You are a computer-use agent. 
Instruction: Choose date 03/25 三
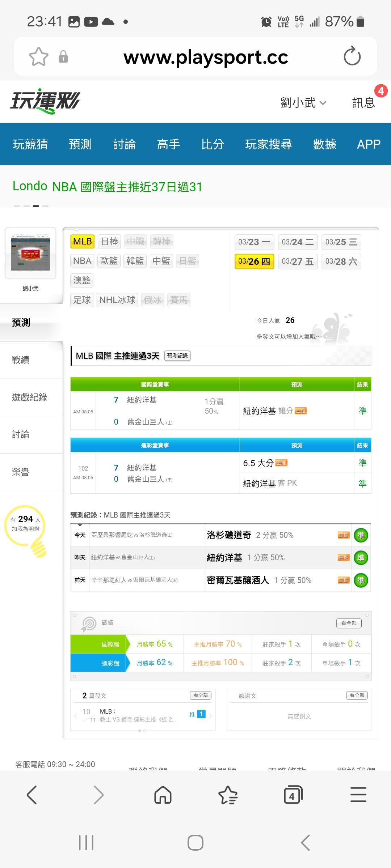tap(341, 242)
